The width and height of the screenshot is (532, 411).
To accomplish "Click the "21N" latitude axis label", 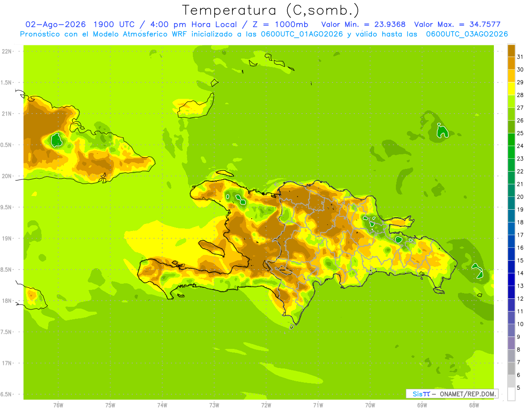I will (x=8, y=114).
